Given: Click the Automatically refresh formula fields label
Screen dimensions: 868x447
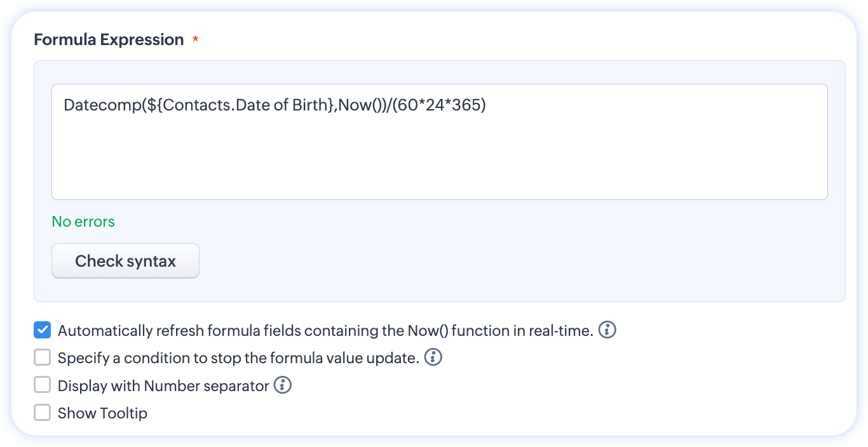Looking at the screenshot, I should [325, 331].
